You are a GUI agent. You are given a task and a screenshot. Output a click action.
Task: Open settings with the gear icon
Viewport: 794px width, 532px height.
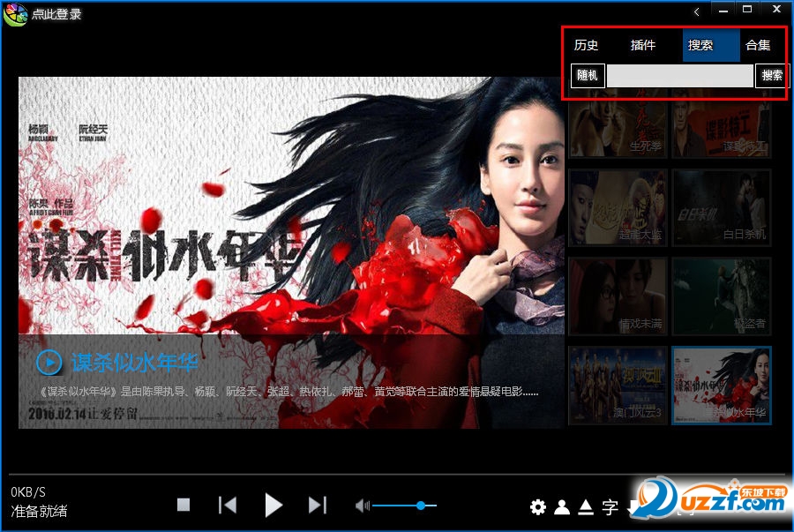coord(538,506)
